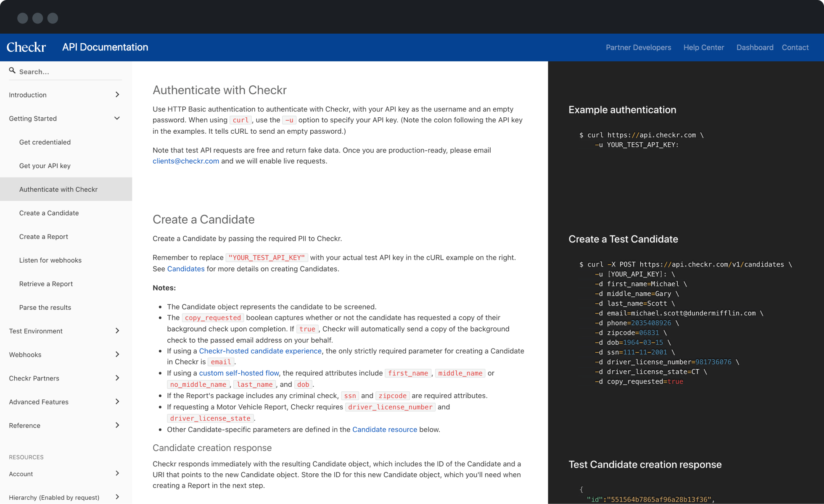Viewport: 824px width, 504px height.
Task: Select Authenticate with Checkr sidebar item
Action: pyautogui.click(x=66, y=189)
